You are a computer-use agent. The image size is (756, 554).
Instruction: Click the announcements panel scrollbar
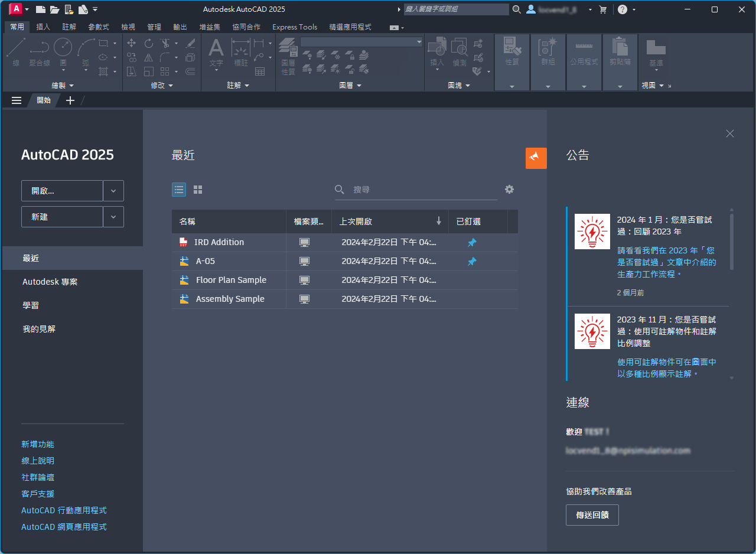pos(732,242)
